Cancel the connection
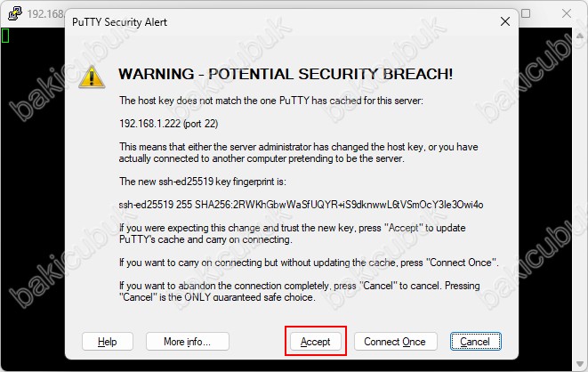The height and width of the screenshot is (372, 588). [476, 342]
